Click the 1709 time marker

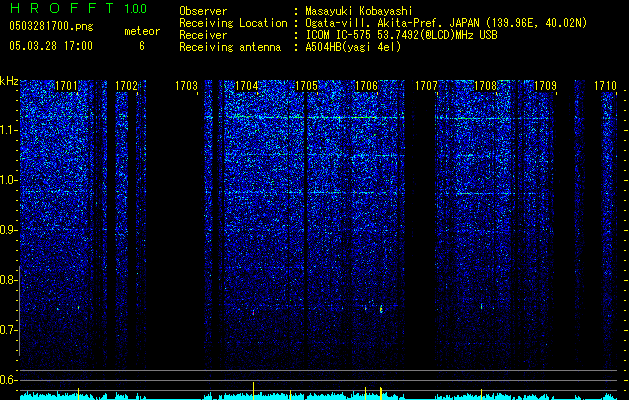pyautogui.click(x=546, y=86)
